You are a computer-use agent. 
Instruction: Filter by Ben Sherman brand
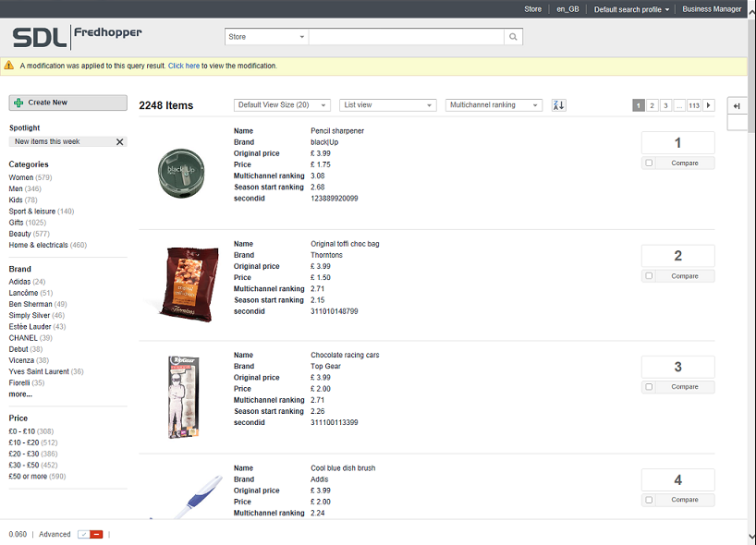38,304
